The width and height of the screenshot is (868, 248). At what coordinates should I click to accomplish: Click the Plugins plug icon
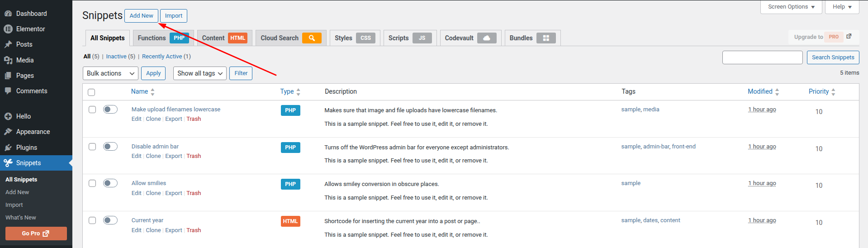pyautogui.click(x=8, y=148)
